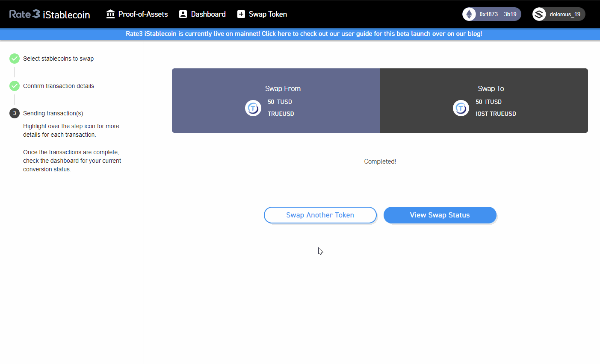The width and height of the screenshot is (600, 364).
Task: Click the Rate3 iStablecoin logo
Action: click(50, 14)
